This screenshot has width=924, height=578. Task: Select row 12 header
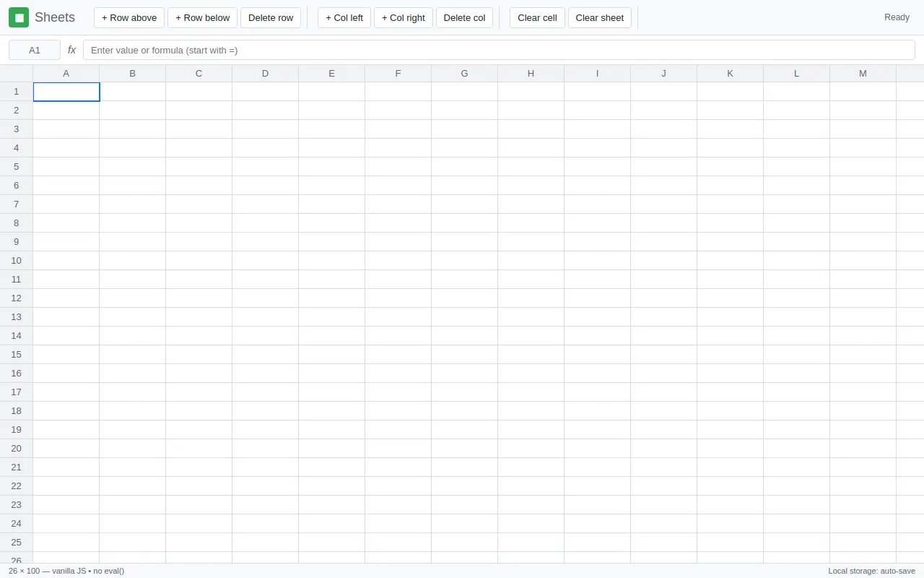coord(17,298)
